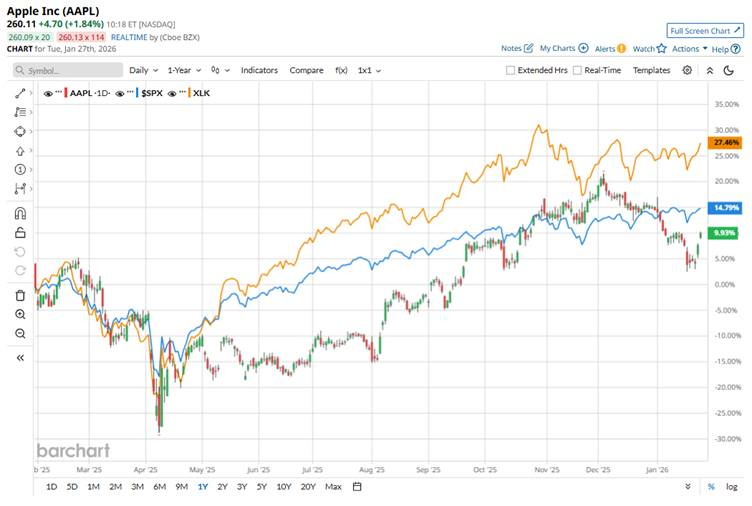752x506 pixels.
Task: Delete drawings with the trash icon
Action: pos(20,295)
